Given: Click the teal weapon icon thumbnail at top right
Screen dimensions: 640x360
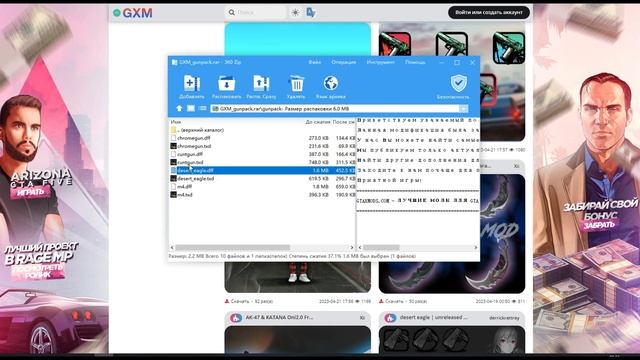Looking at the screenshot, I should [509, 48].
